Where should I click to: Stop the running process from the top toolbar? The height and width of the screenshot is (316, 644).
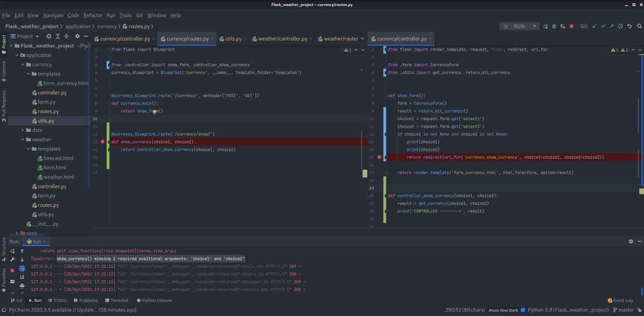tap(571, 26)
